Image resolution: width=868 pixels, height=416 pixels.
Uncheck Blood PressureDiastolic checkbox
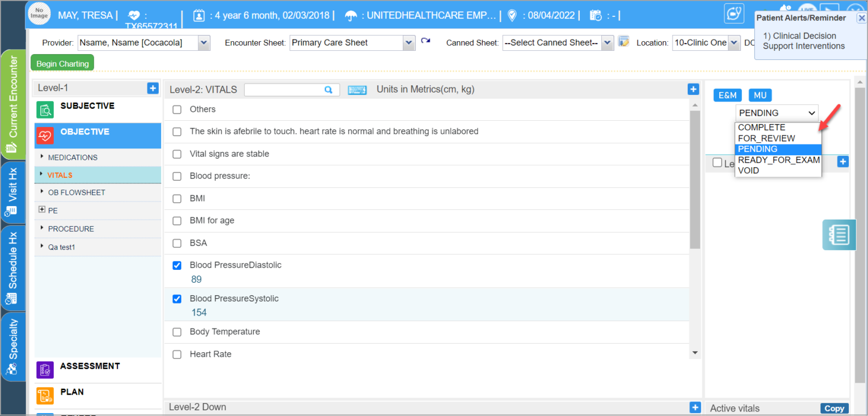tap(177, 265)
